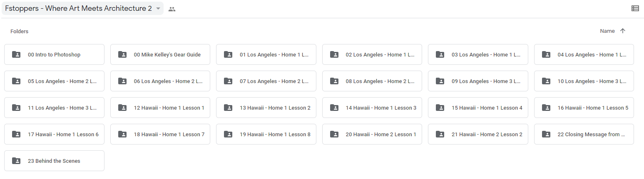The width and height of the screenshot is (644, 179).
Task: Select 20 Hawaii - Home 2 Lesson 1 folder
Action: pyautogui.click(x=372, y=134)
